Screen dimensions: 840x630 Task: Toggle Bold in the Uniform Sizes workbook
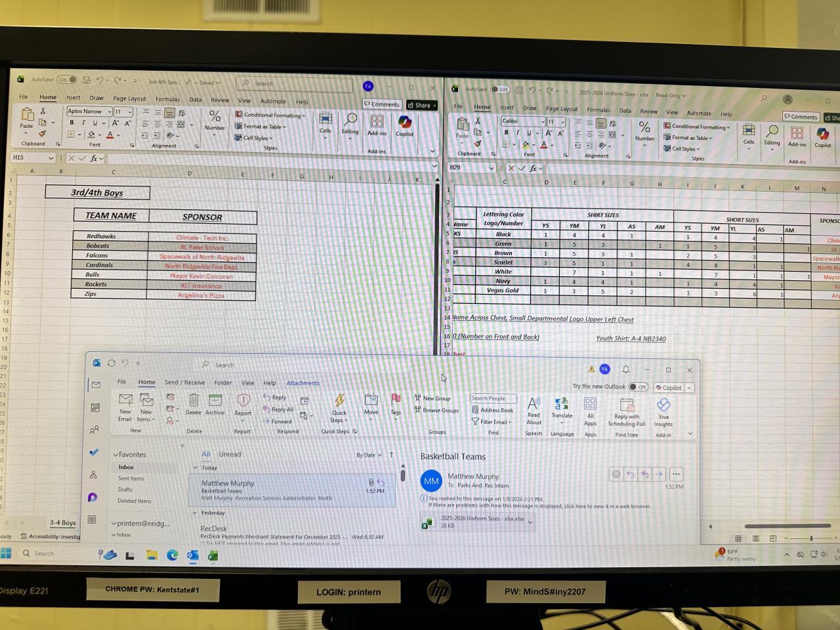tap(506, 133)
